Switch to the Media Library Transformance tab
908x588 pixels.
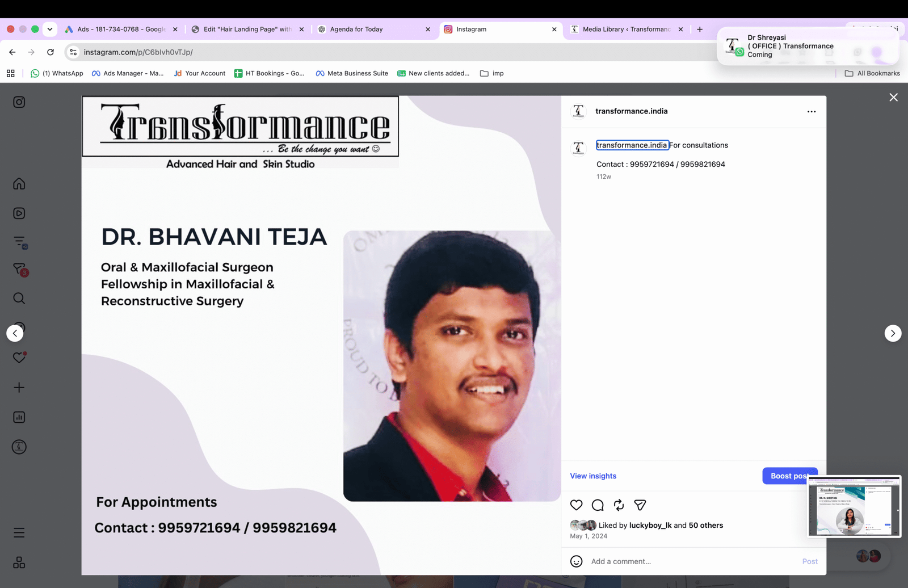tap(627, 30)
